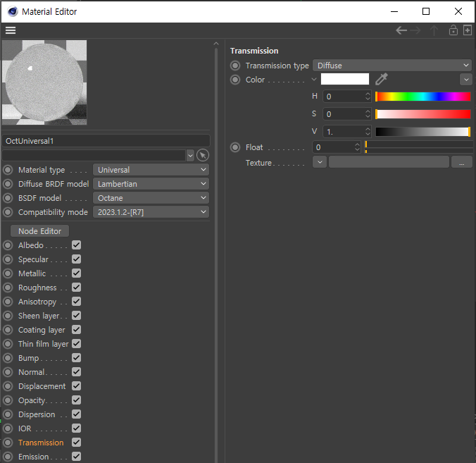Uncheck the Specular channel
The width and height of the screenshot is (476, 463).
(x=77, y=259)
